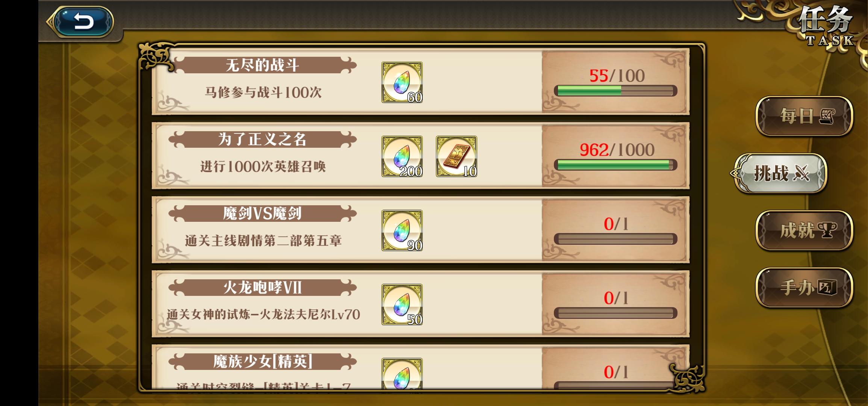Viewport: 868px width, 406px height.
Task: Tap the 魔族少女[精英] task title
Action: 262,362
